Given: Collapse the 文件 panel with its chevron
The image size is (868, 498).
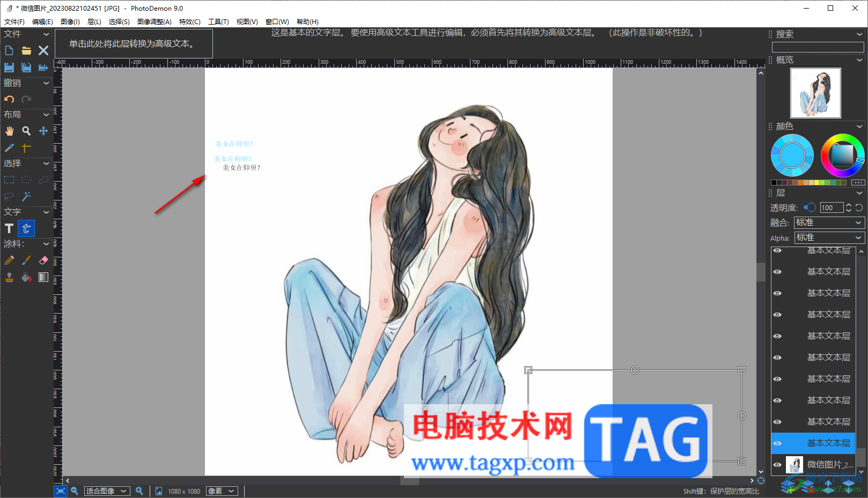Looking at the screenshot, I should point(46,34).
